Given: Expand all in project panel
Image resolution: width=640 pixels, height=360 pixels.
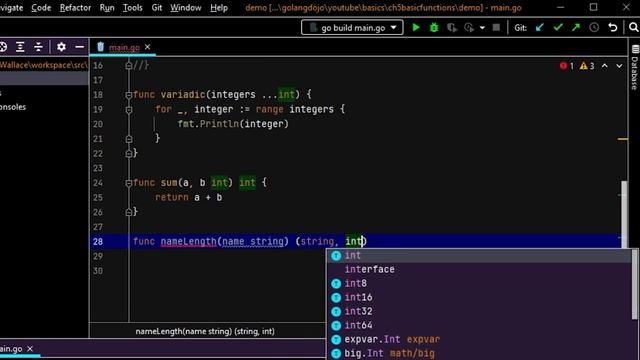Looking at the screenshot, I should point(20,47).
